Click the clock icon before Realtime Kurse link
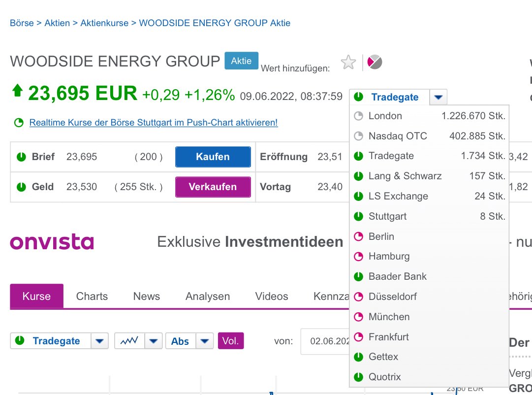Image resolution: width=532 pixels, height=395 pixels. pyautogui.click(x=19, y=123)
